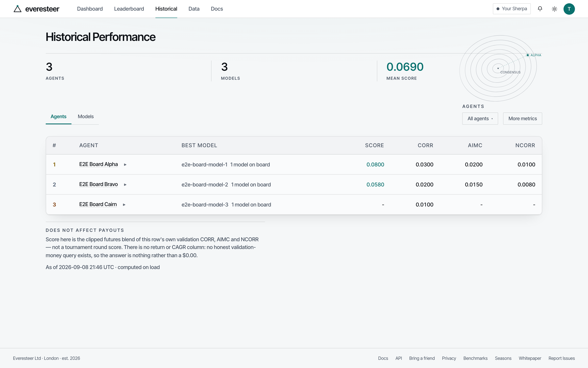The height and width of the screenshot is (368, 588).
Task: Open the Privacy footer link
Action: coord(449,358)
